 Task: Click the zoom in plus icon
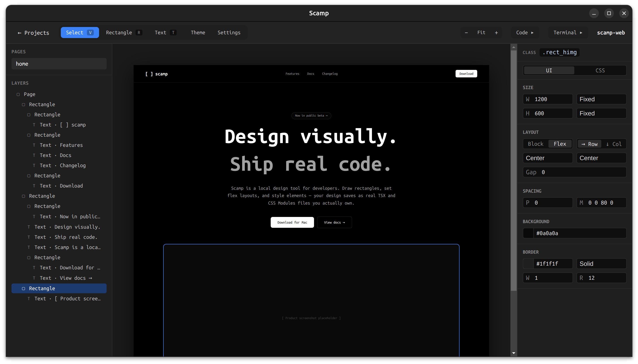(496, 32)
